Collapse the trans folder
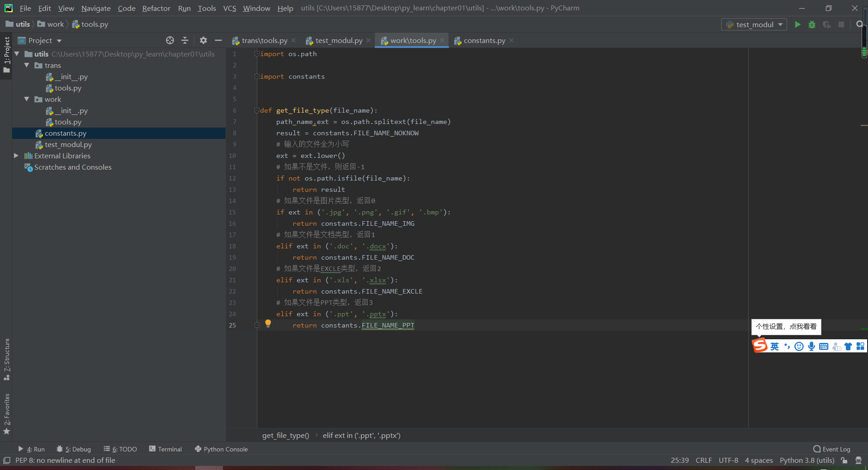 tap(27, 65)
